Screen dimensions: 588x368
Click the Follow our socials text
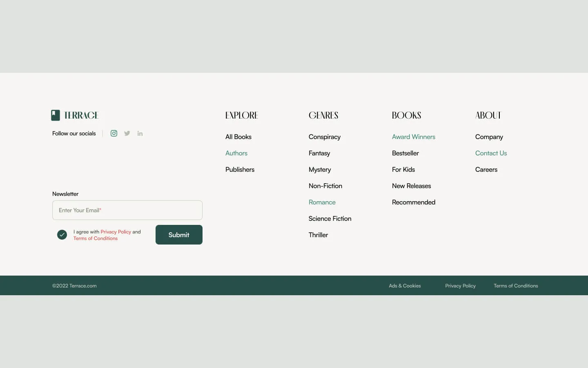74,133
